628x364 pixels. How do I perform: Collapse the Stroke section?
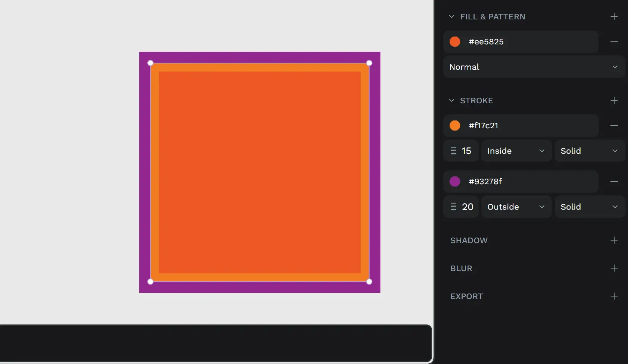point(452,101)
